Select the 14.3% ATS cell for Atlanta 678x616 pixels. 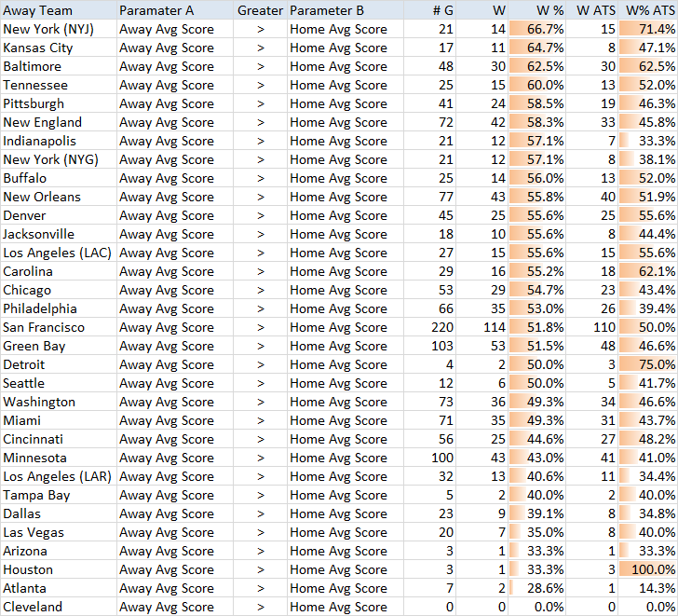tap(648, 587)
